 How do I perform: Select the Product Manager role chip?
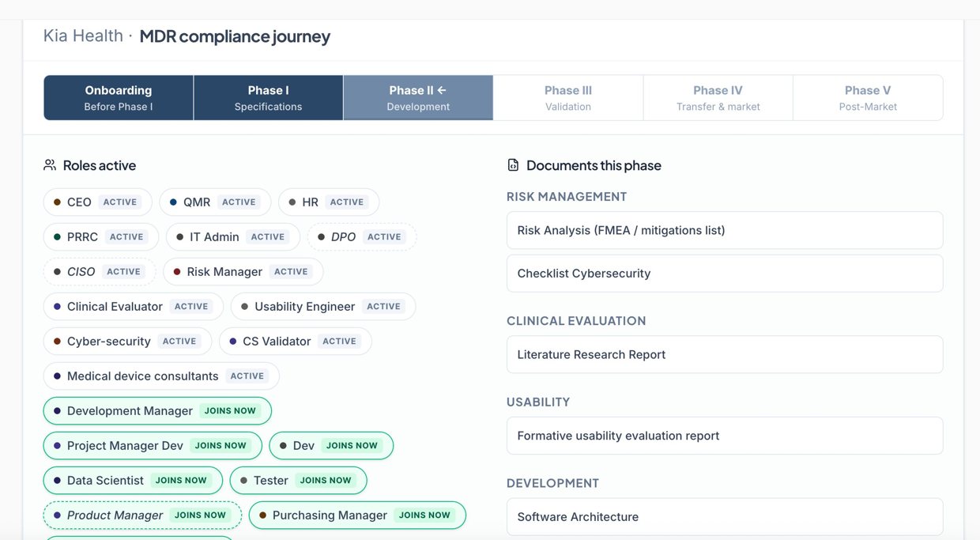coord(142,515)
